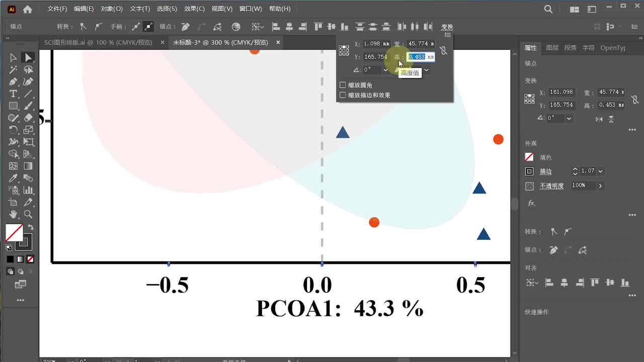This screenshot has width=644, height=362.
Task: Open the 效果(C) menu
Action: click(194, 9)
